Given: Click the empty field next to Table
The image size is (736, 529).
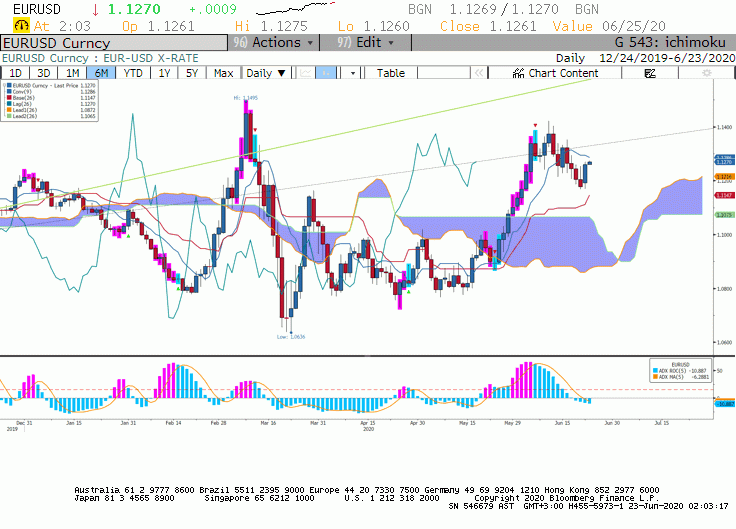Looking at the screenshot, I should (x=443, y=73).
